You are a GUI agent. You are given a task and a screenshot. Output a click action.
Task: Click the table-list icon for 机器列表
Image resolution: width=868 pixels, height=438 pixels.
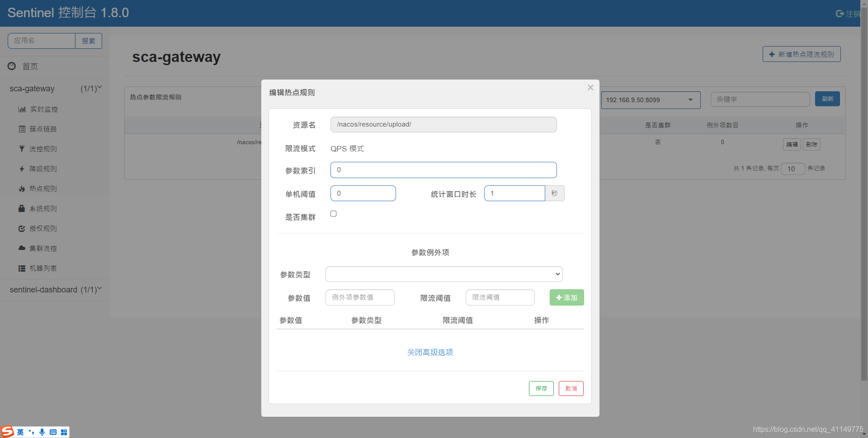tap(22, 268)
